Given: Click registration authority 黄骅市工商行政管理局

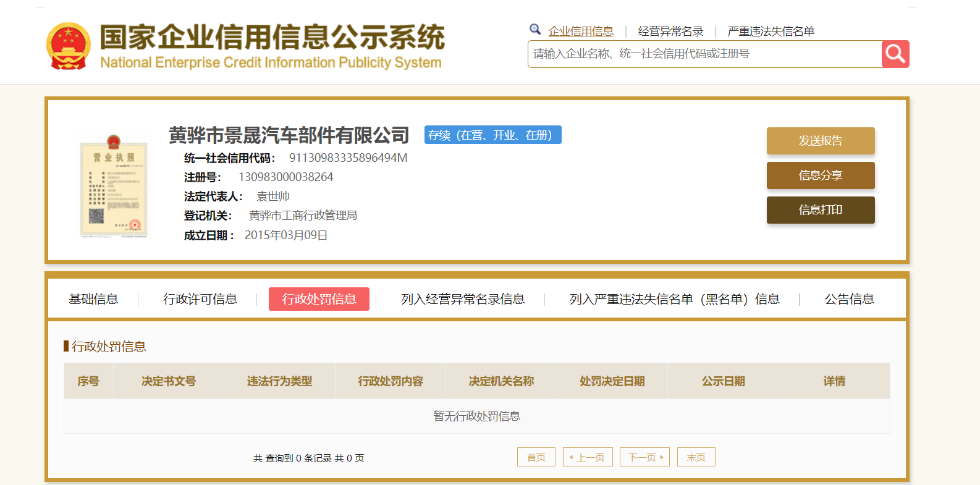Looking at the screenshot, I should [303, 216].
